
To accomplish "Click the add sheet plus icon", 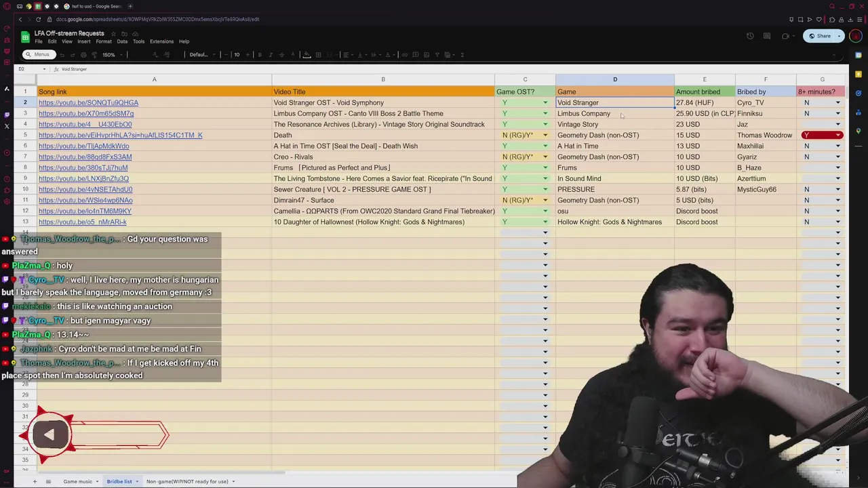I will [x=35, y=481].
